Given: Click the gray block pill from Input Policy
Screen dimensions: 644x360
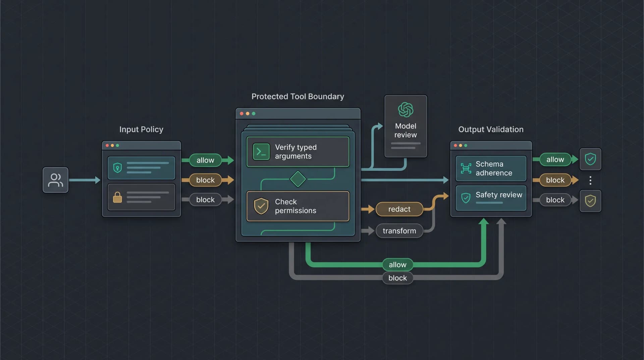Looking at the screenshot, I should [205, 199].
